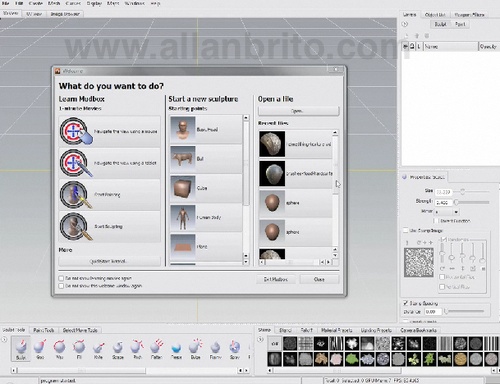
Task: Play Navigate the view using a mouse movie
Action: [x=109, y=131]
